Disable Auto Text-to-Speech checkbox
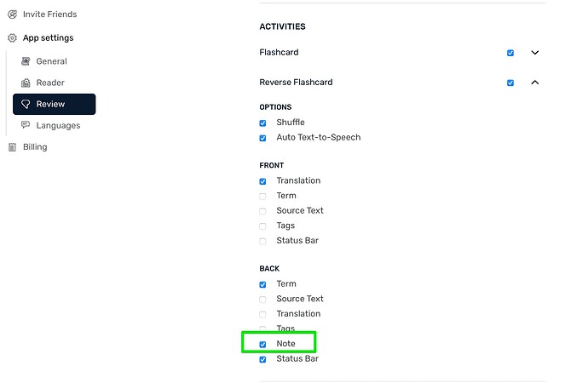Viewport: 588px width, 383px height. [x=262, y=138]
